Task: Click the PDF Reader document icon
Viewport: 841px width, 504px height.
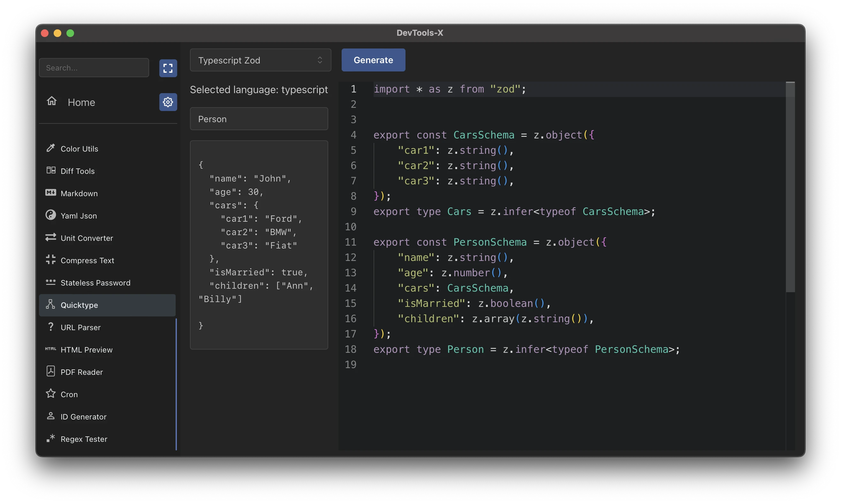Action: [x=51, y=372]
